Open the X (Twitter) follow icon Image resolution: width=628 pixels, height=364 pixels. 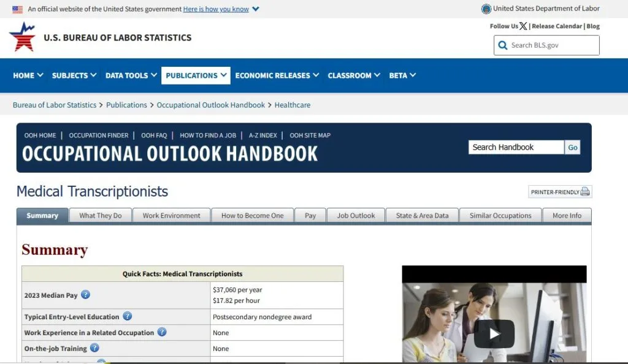[523, 26]
